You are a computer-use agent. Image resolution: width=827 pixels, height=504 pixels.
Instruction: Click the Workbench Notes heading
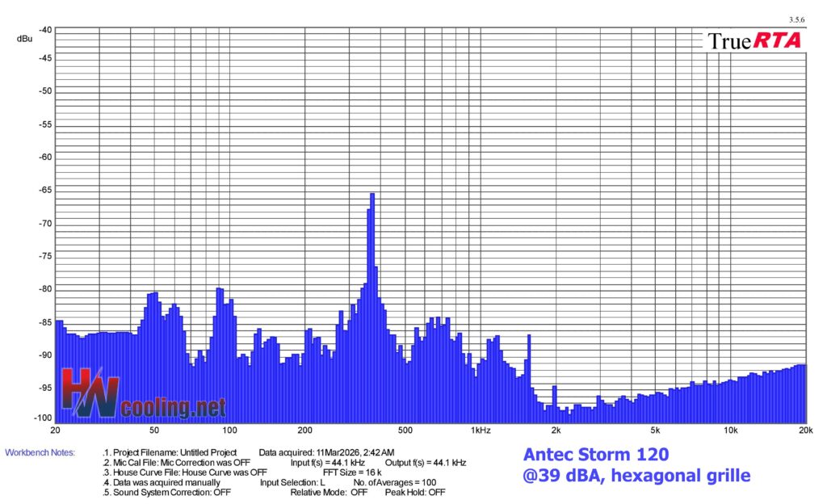[x=40, y=452]
